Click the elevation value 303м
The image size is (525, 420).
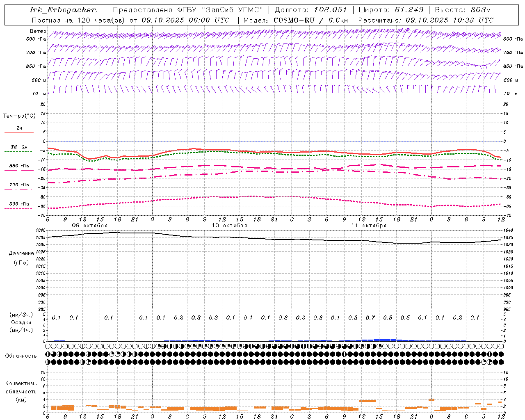[481, 10]
